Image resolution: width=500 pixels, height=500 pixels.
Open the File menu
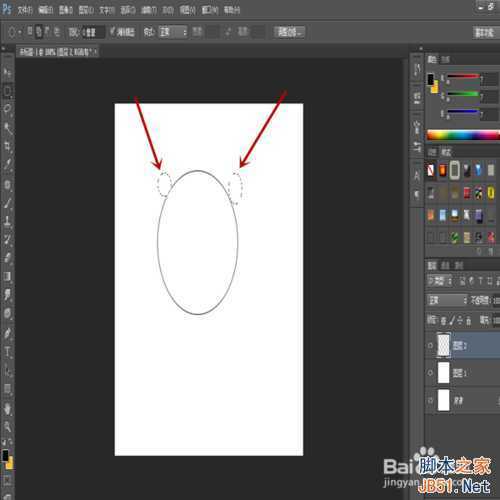(x=25, y=10)
